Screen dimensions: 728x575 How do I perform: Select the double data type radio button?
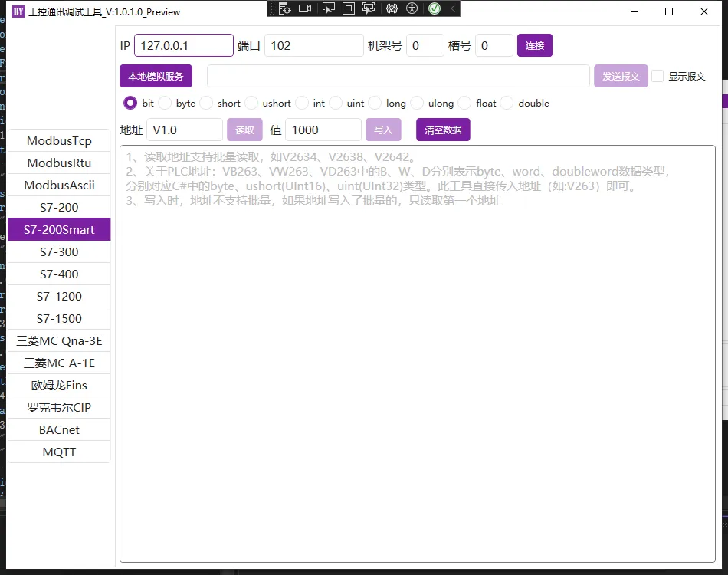coord(506,103)
